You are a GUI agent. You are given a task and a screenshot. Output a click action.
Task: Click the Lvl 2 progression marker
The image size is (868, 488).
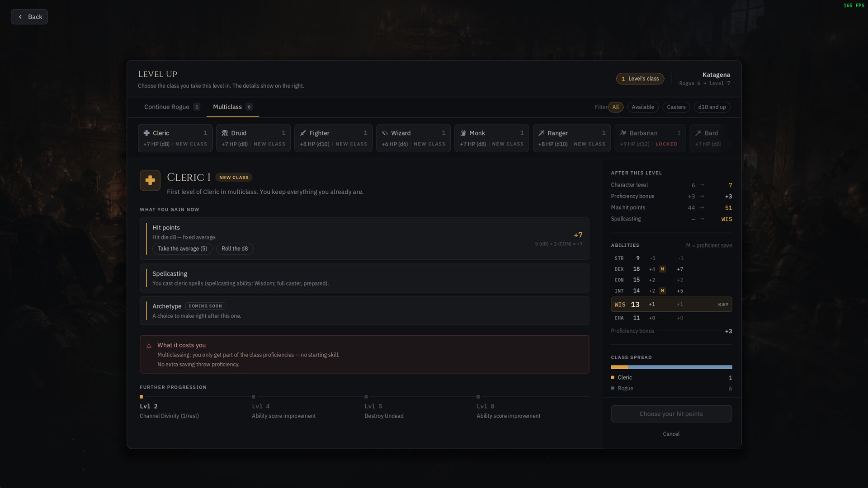tap(141, 397)
